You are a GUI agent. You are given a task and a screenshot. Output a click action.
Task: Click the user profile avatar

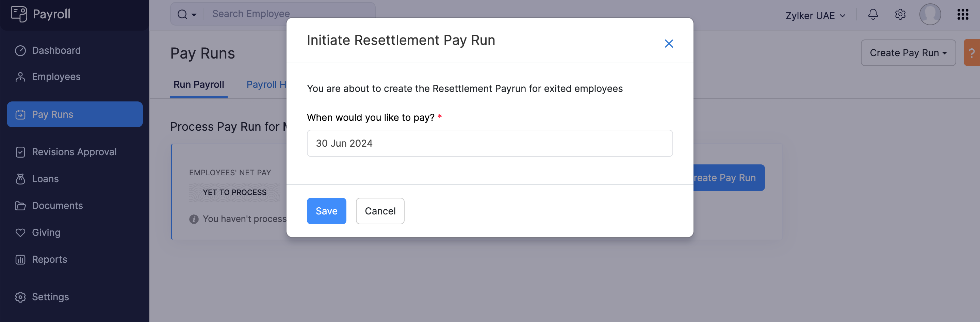click(x=930, y=15)
